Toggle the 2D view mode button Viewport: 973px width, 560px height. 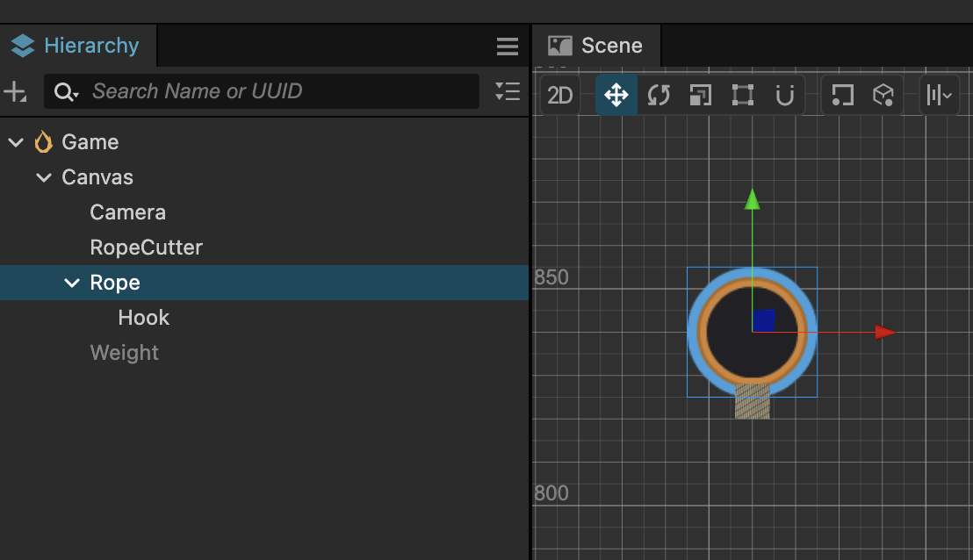560,95
